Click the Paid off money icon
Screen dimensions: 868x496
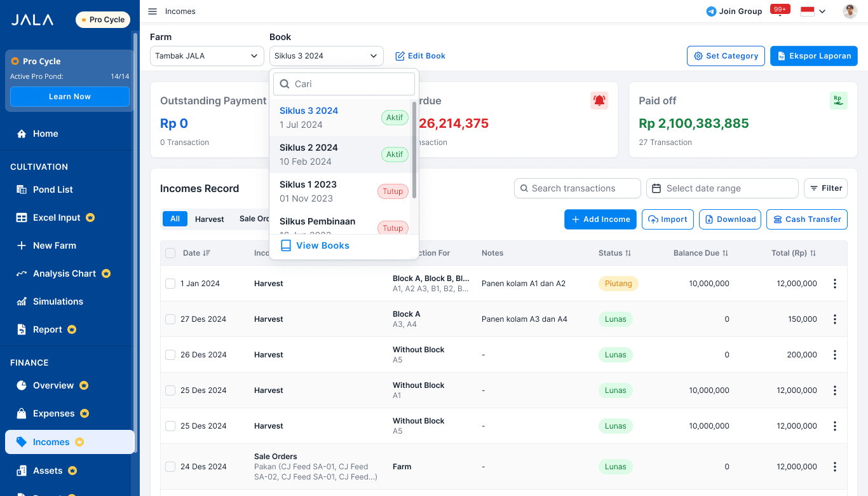[839, 100]
